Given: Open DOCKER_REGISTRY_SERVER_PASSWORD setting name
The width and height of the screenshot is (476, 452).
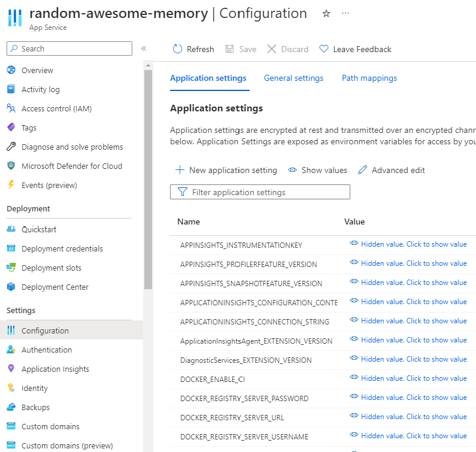Looking at the screenshot, I should [244, 399].
